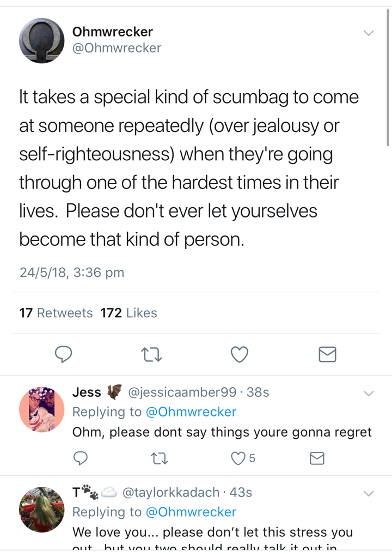
Task: Like the main Ohmwrecker tweet
Action: (x=240, y=354)
